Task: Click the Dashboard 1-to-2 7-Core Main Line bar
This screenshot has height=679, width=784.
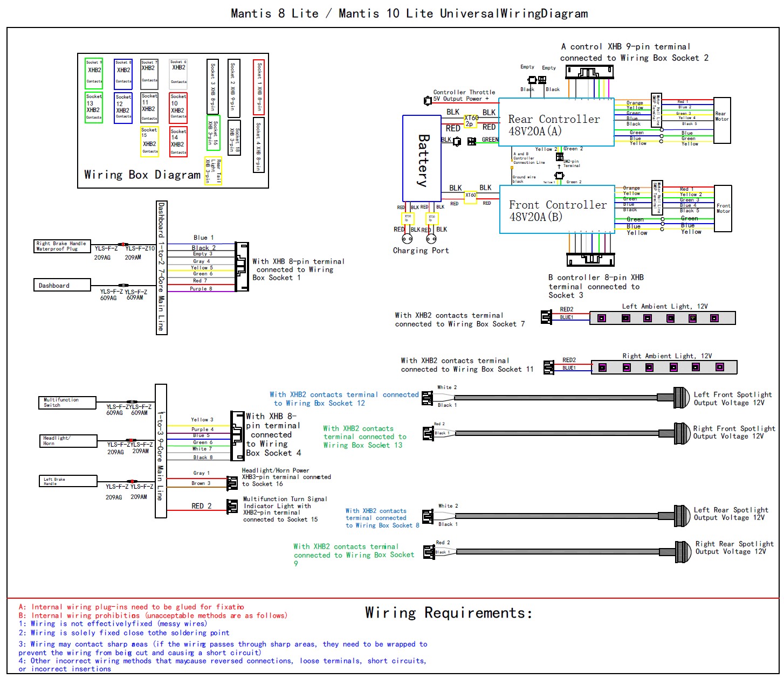Action: coord(161,268)
